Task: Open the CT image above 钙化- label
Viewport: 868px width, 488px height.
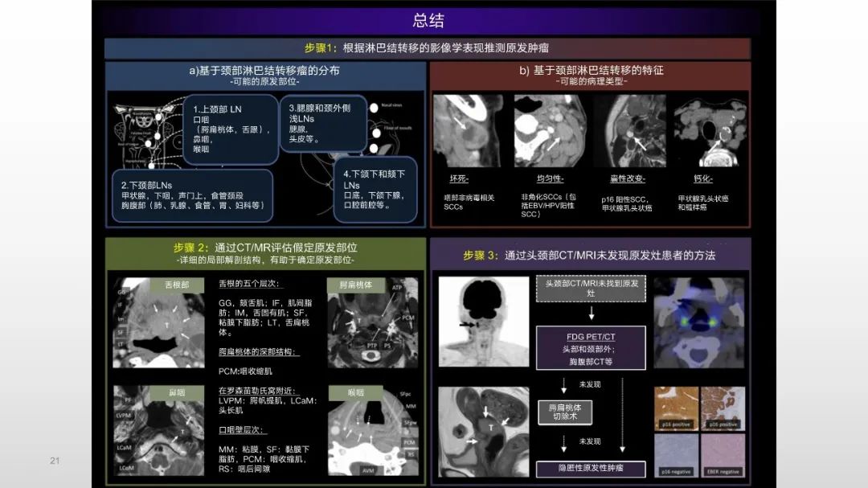Action: 710,131
